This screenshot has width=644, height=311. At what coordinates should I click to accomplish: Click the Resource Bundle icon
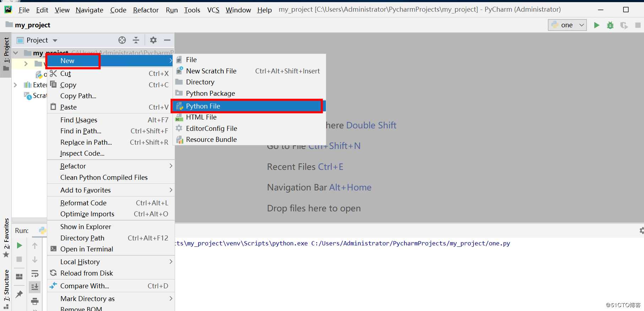[x=179, y=139]
